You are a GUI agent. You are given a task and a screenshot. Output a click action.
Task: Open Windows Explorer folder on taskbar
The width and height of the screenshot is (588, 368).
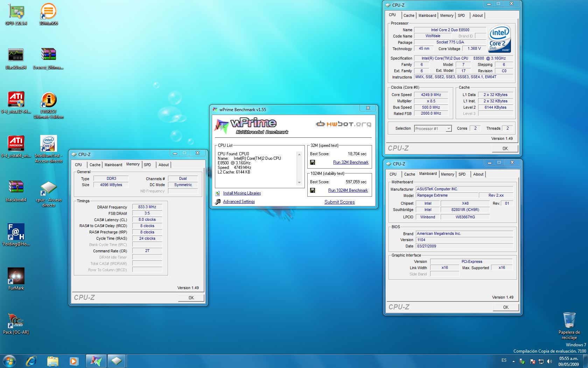point(52,361)
